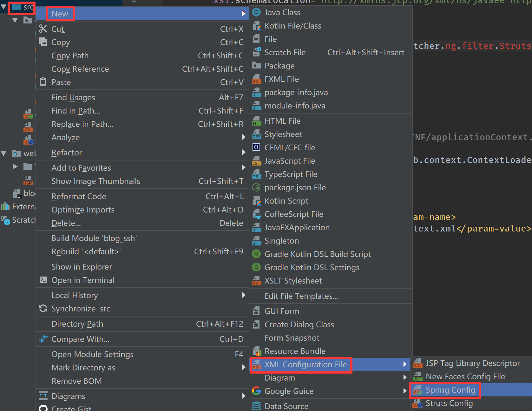Choose the Kotlin Script icon
The width and height of the screenshot is (532, 411).
(256, 201)
